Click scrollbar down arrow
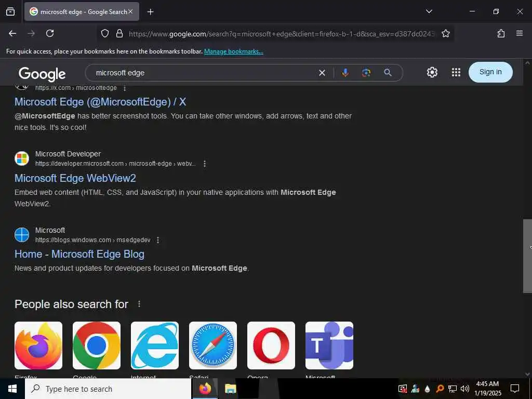Image resolution: width=532 pixels, height=399 pixels. click(527, 374)
